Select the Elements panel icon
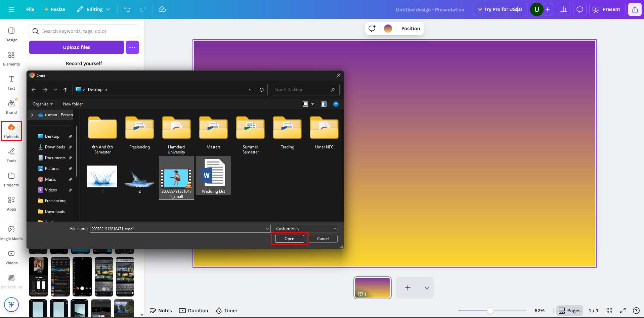 pyautogui.click(x=11, y=58)
